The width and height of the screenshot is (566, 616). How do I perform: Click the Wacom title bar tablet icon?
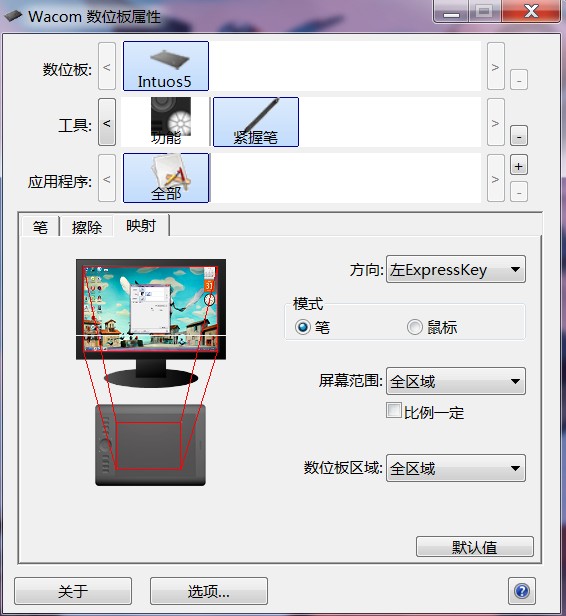point(13,16)
